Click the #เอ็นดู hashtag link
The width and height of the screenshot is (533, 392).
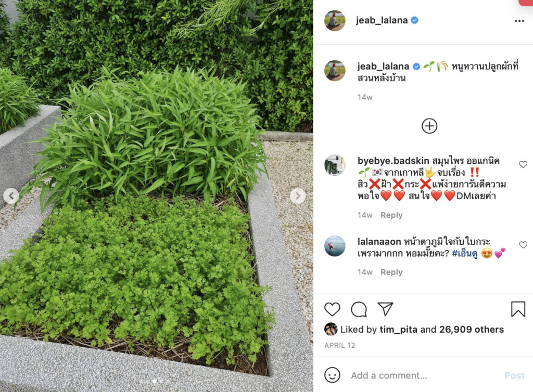(x=464, y=254)
